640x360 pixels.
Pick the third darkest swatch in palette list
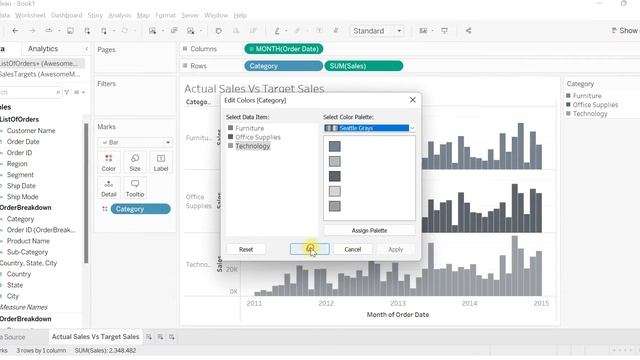coord(335,176)
